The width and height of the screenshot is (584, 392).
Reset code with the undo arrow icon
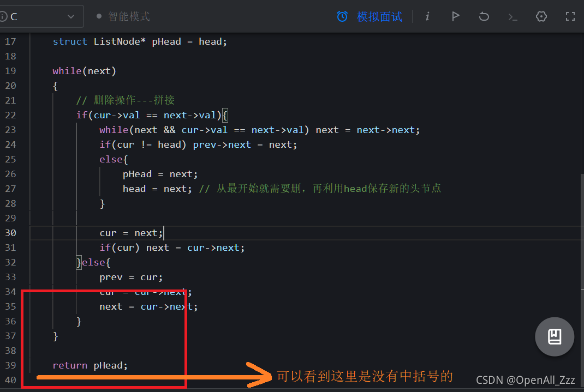click(x=484, y=16)
